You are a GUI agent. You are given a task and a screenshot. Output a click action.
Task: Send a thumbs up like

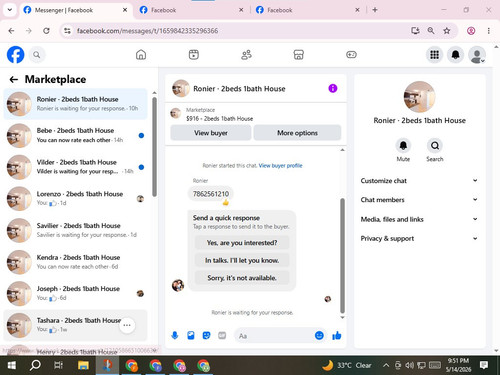click(x=337, y=335)
